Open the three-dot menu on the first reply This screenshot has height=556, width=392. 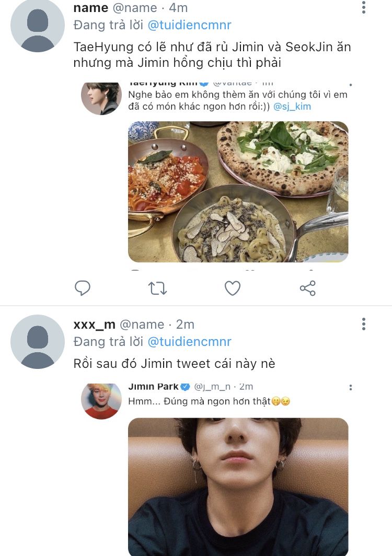[364, 8]
